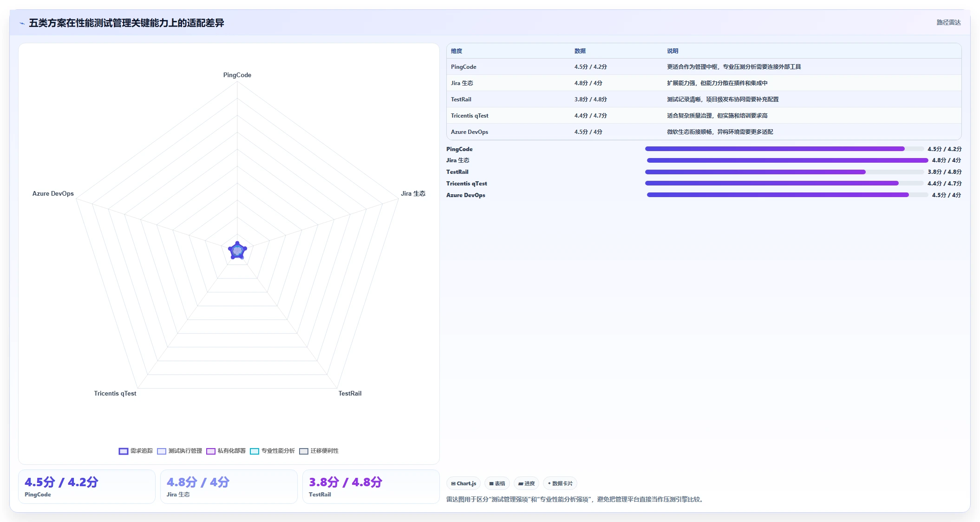Click description 扩展能力强 in table
The height and width of the screenshot is (522, 980).
[718, 83]
